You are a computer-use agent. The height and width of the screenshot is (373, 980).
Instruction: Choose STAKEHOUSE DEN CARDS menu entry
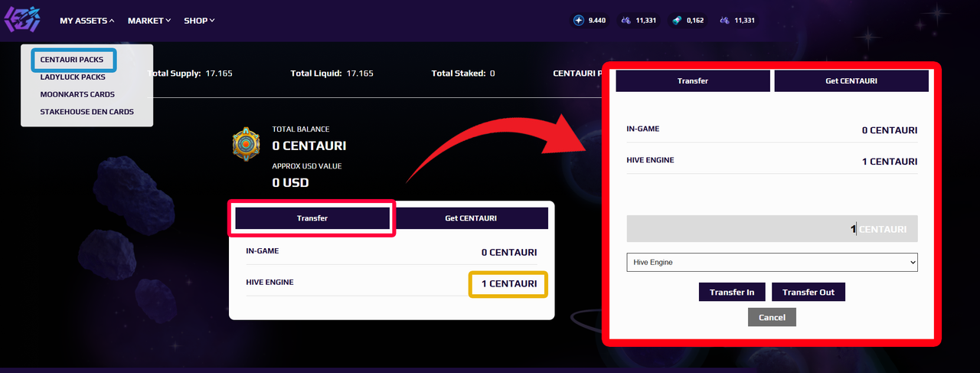pos(87,112)
